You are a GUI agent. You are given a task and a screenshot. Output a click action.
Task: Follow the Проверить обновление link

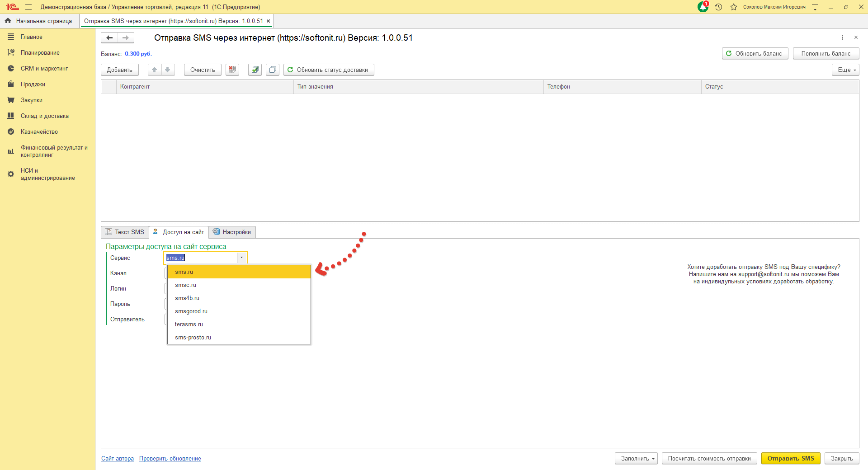[x=170, y=458]
